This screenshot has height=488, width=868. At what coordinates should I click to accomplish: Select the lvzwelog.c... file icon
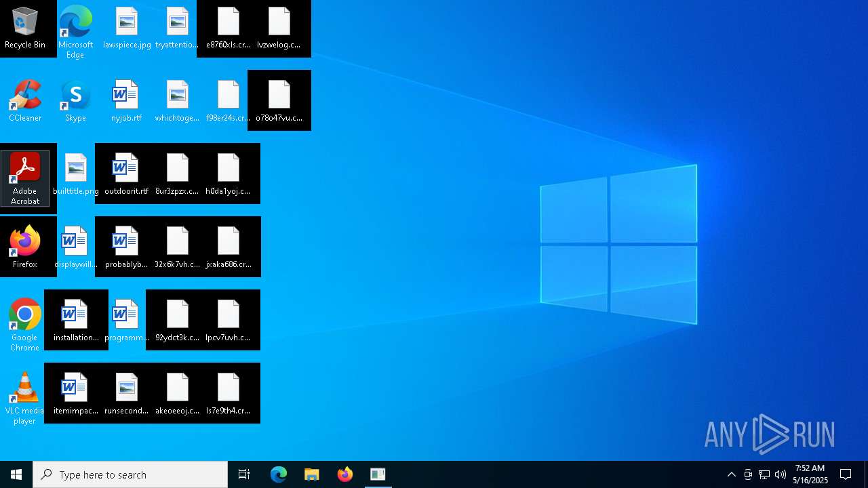279,28
